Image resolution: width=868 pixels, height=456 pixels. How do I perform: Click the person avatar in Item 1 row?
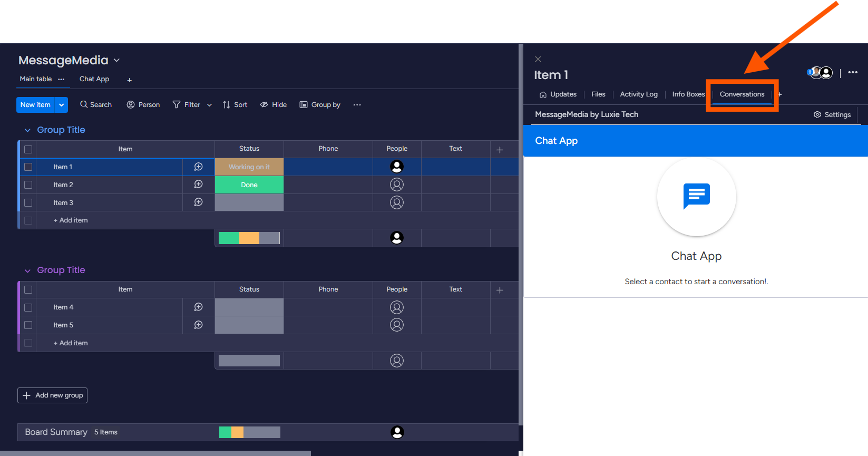[x=397, y=167]
